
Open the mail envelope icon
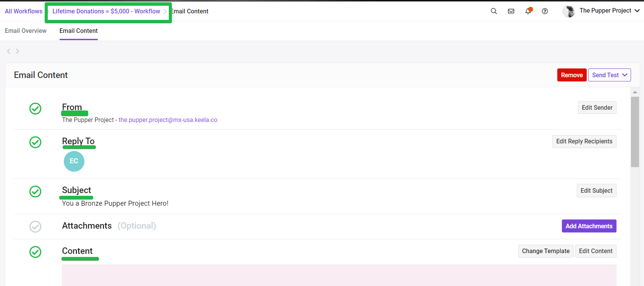(511, 11)
